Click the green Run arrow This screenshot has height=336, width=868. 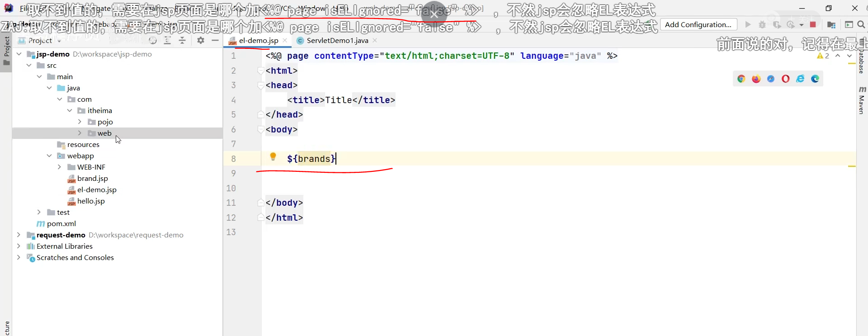pos(748,24)
